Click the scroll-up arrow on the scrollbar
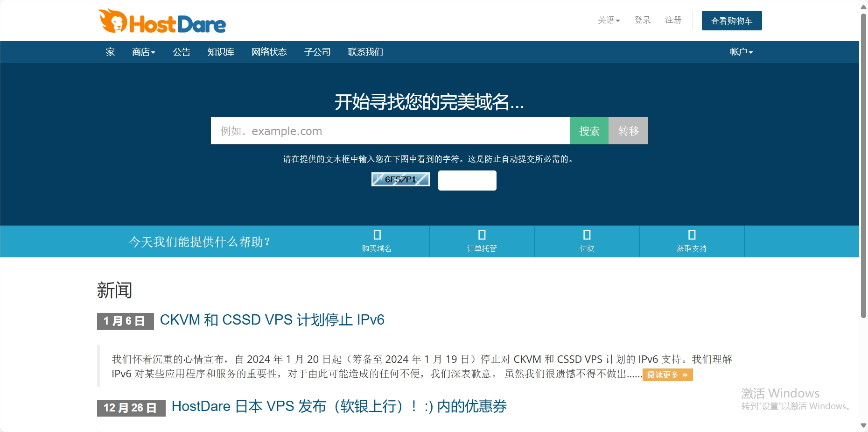 [863, 6]
